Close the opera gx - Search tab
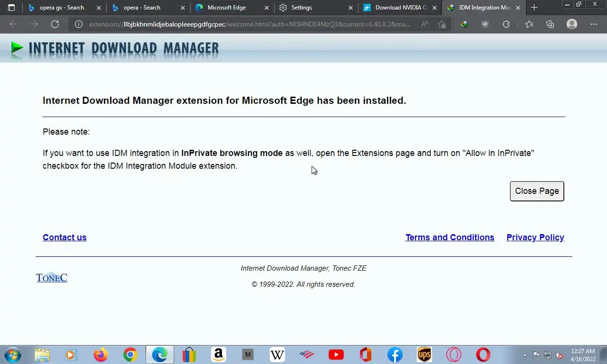 [99, 8]
